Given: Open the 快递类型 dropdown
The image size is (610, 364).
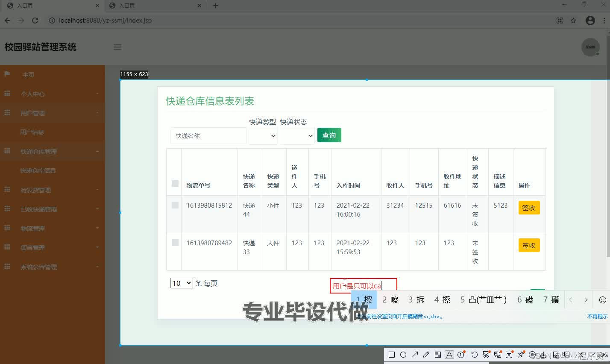Looking at the screenshot, I should point(263,136).
